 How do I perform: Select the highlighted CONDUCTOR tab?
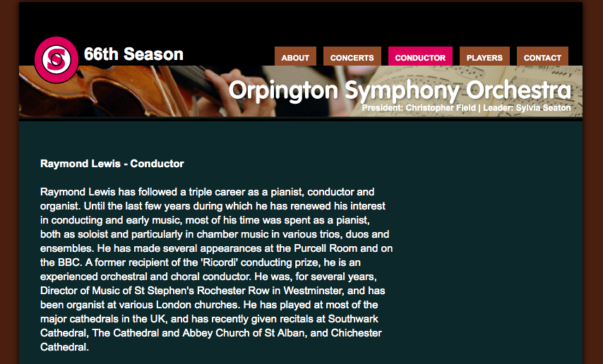pos(420,56)
